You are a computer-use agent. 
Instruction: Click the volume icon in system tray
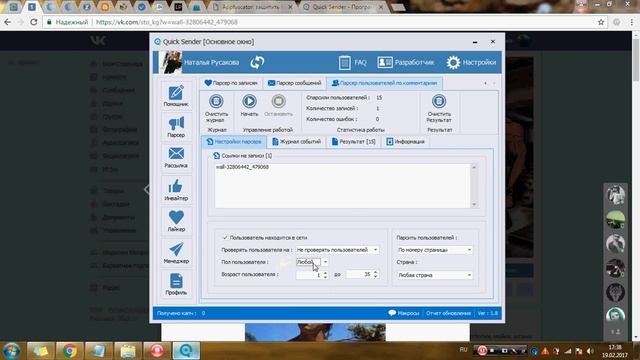pos(590,351)
